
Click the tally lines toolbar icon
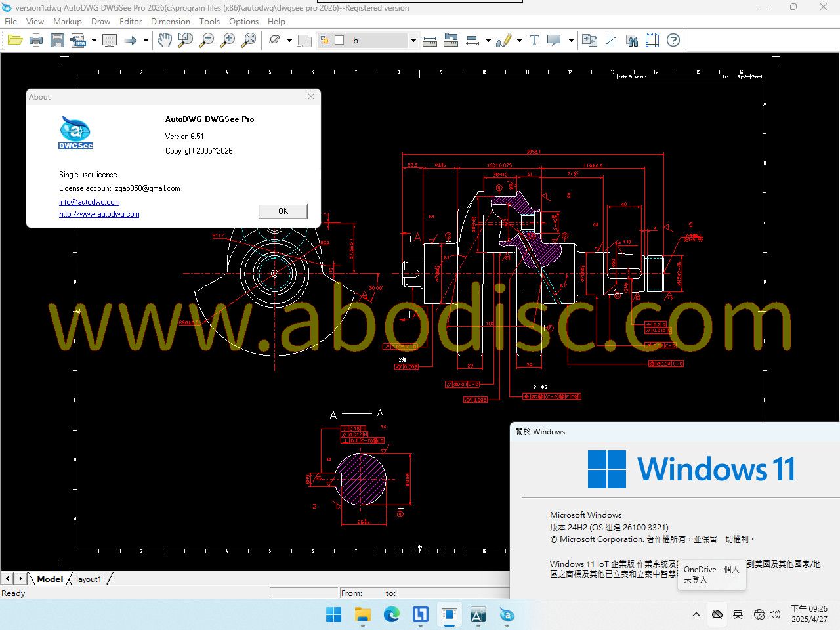611,41
